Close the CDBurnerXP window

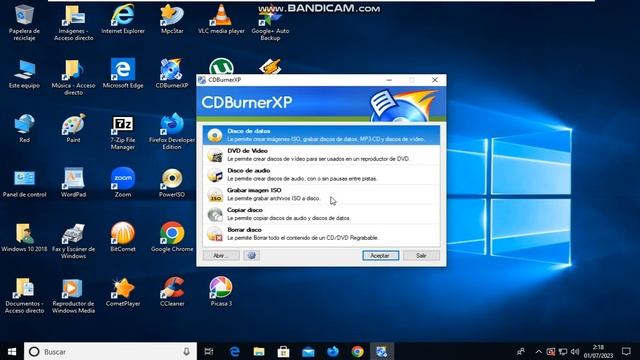(x=435, y=80)
